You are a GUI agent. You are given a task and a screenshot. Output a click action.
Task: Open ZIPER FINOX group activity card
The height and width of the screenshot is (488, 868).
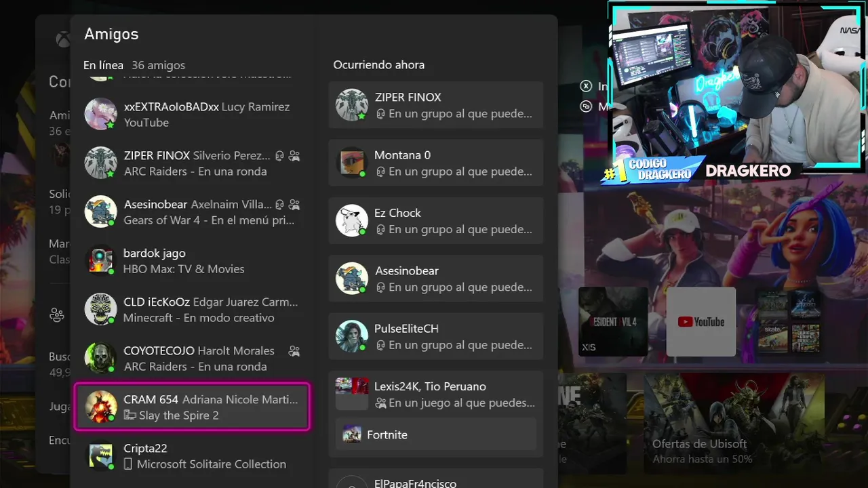click(436, 105)
